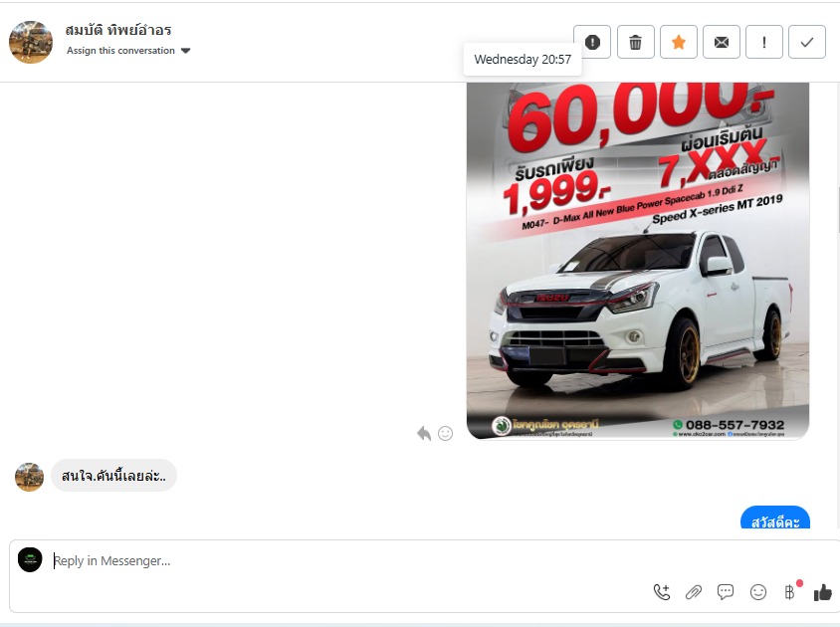Image resolution: width=840 pixels, height=627 pixels.
Task: Mark conversation unread with envelope icon
Action: click(722, 42)
